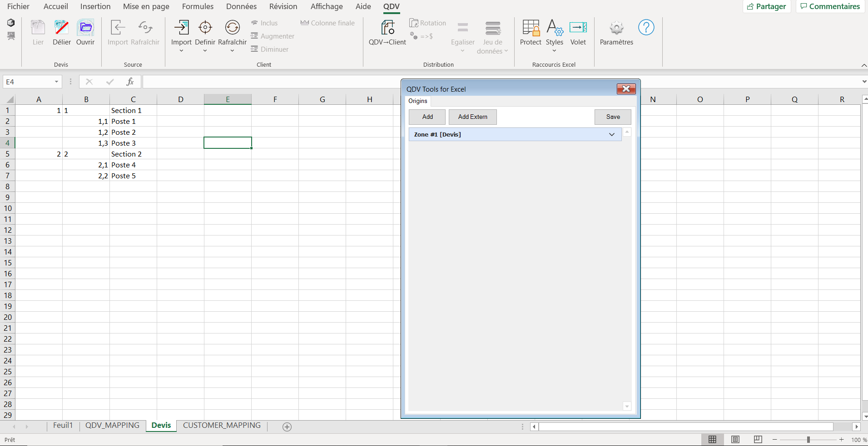Click the select all corner triangle
868x446 pixels.
[x=10, y=99]
